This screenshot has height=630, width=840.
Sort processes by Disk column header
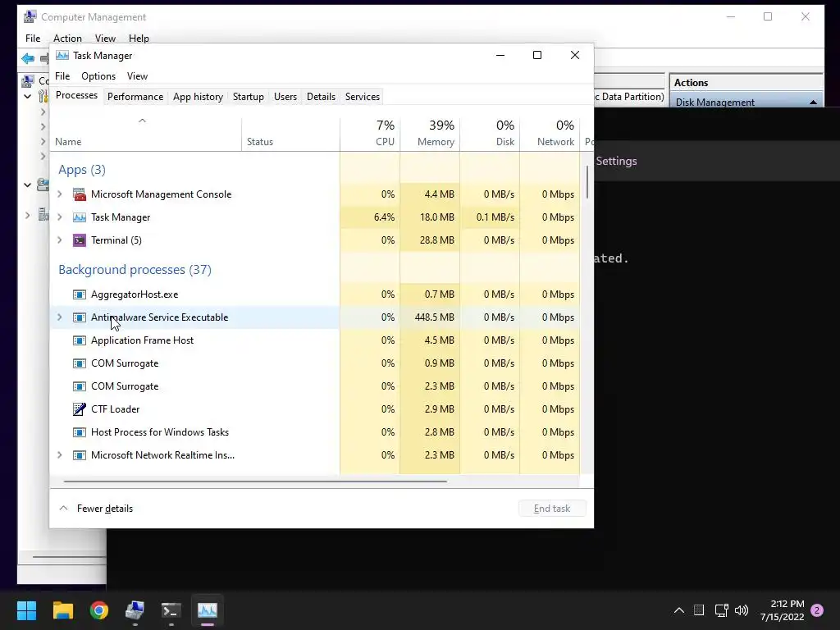490,134
